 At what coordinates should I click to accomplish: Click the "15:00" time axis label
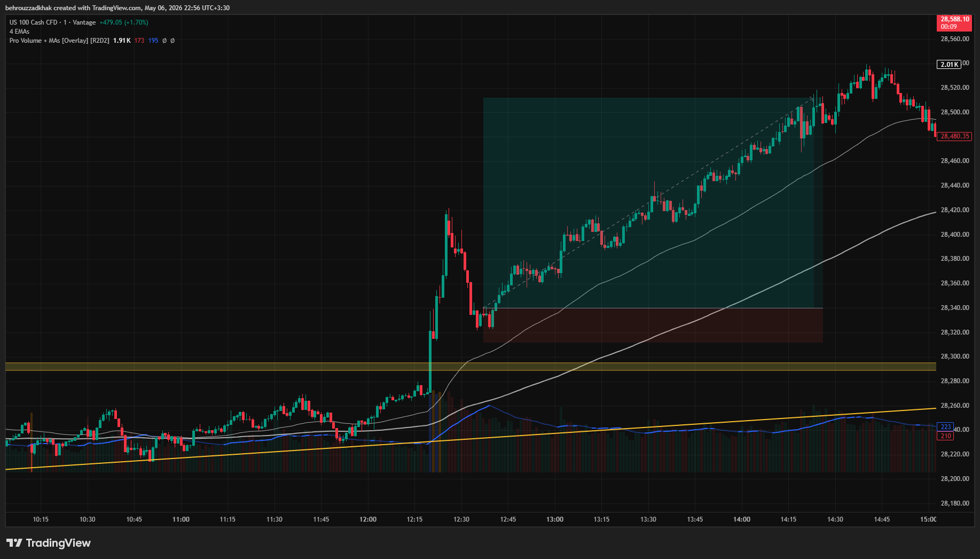coord(928,519)
